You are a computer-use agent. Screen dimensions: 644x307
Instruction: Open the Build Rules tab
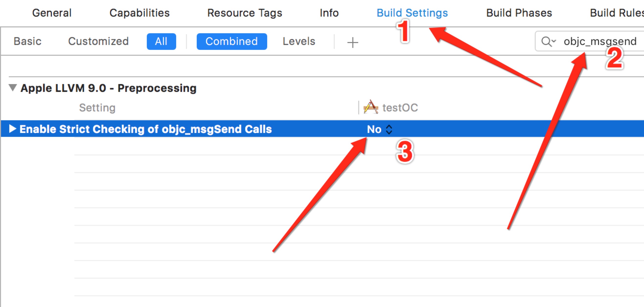(x=617, y=13)
